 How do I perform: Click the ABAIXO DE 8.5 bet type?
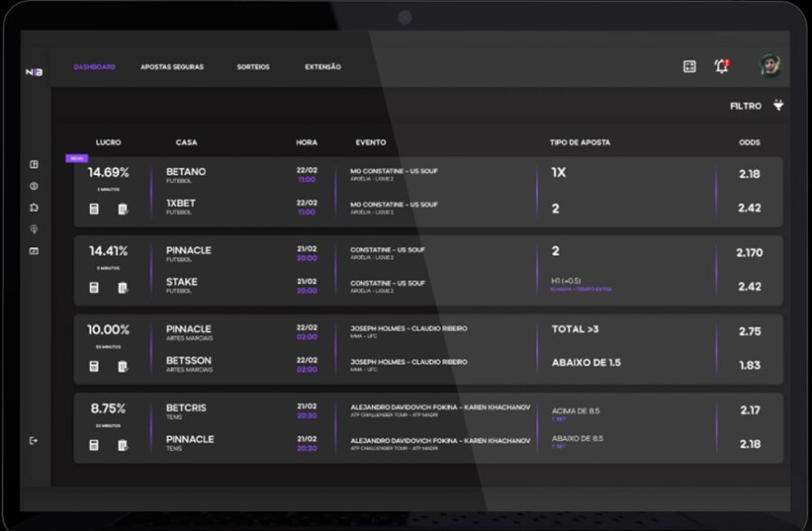[577, 438]
